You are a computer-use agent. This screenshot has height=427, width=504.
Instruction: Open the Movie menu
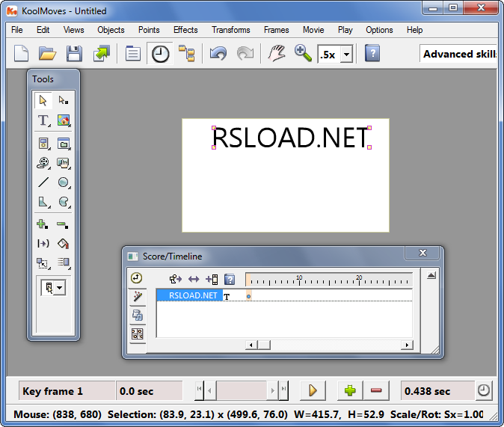click(313, 30)
